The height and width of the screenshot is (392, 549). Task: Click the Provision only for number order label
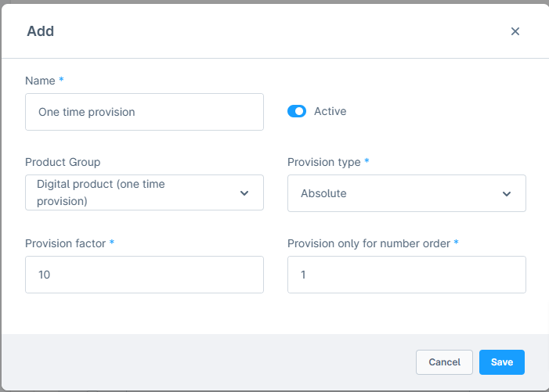(368, 243)
